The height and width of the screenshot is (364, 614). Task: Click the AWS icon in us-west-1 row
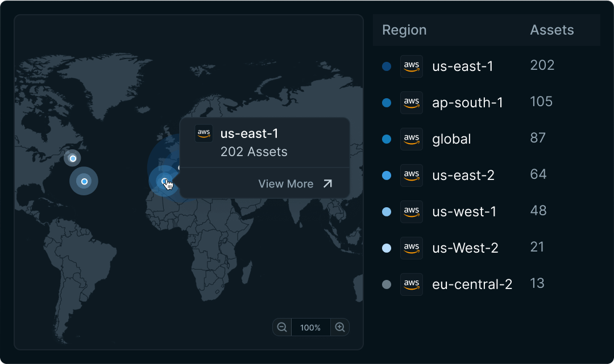coord(412,212)
